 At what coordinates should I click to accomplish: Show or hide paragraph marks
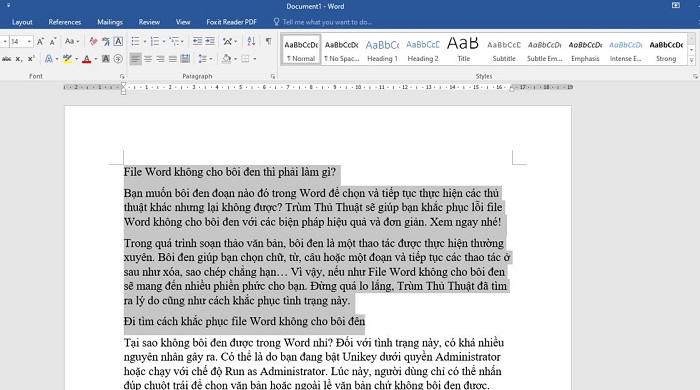tap(268, 41)
